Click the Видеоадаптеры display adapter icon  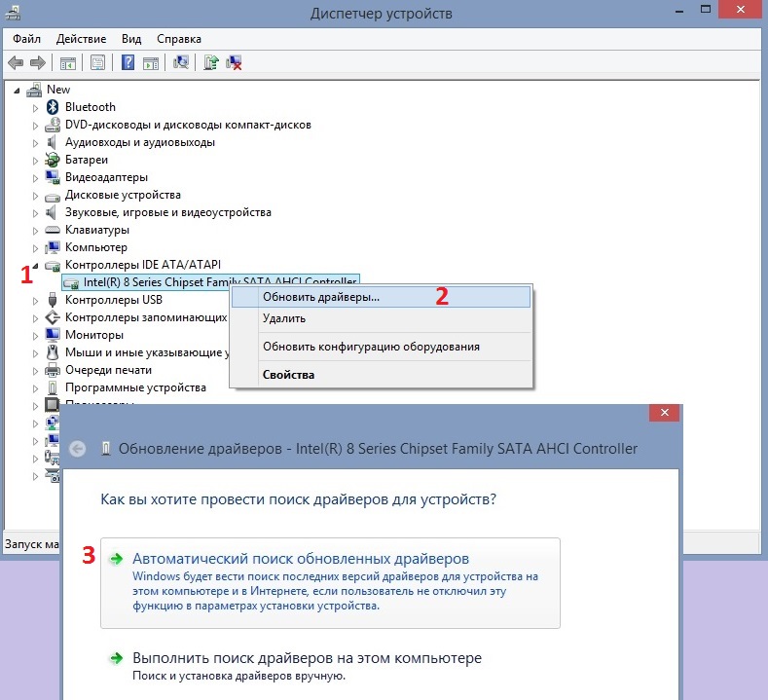(x=53, y=177)
